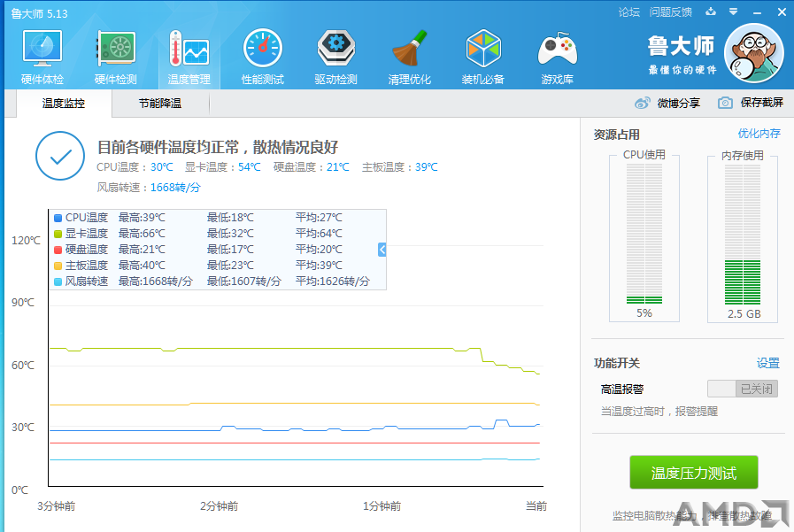Click the 5% CPU usage value
The height and width of the screenshot is (532, 794).
pyautogui.click(x=644, y=312)
